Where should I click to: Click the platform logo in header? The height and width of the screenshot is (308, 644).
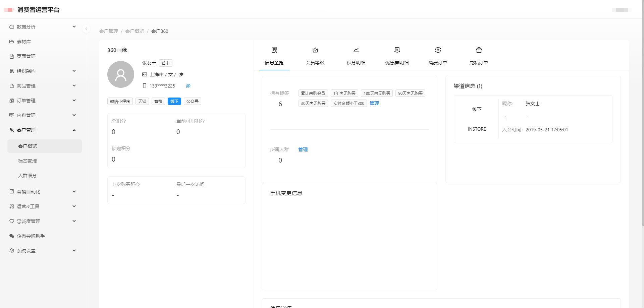[x=8, y=10]
